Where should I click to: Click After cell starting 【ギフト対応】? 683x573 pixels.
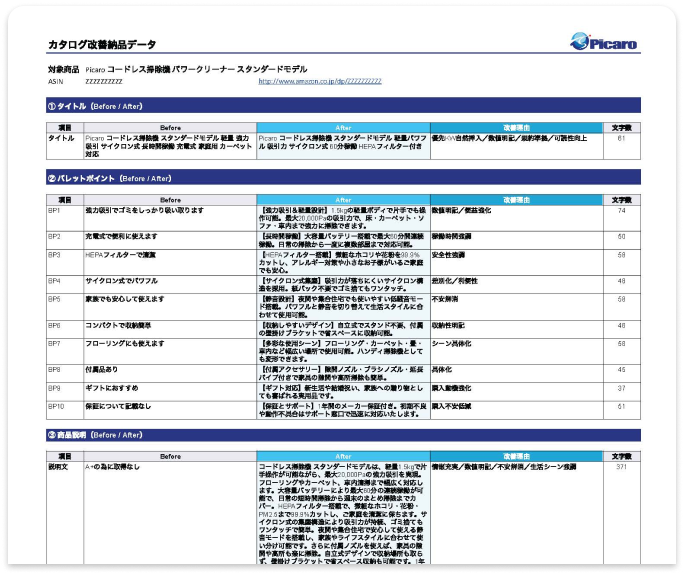coord(343,392)
